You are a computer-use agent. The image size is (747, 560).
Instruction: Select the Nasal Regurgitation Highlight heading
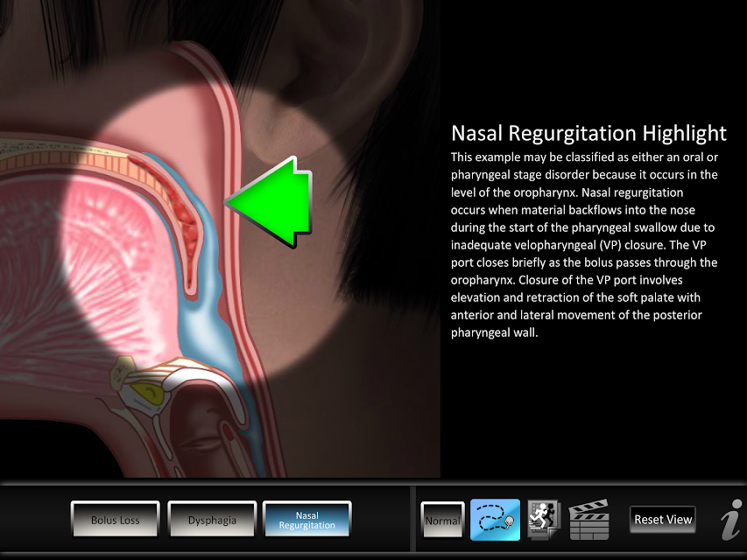click(588, 133)
